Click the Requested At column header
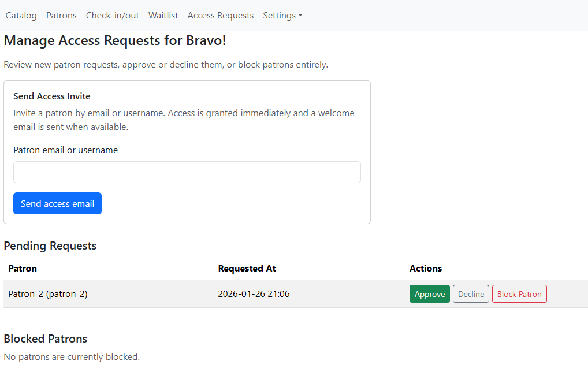The width and height of the screenshot is (588, 368). [x=247, y=269]
